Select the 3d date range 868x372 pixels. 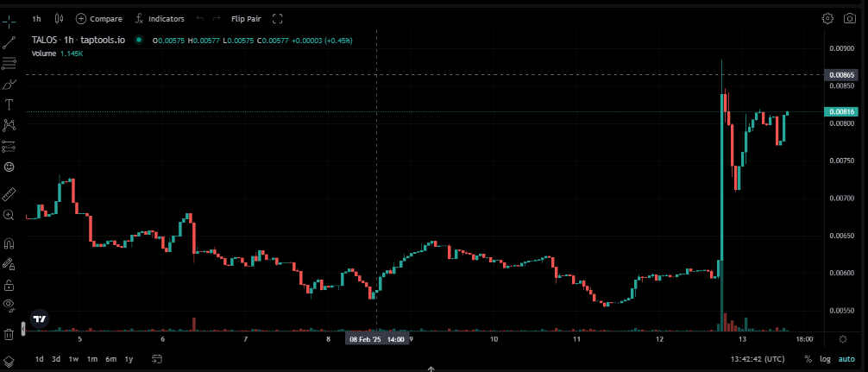(56, 359)
